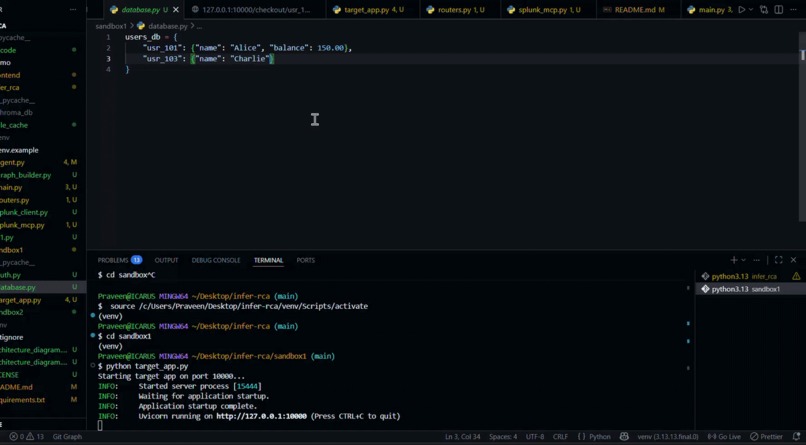Open the Debug Console tab
Viewport: 806px width, 445px height.
pos(216,260)
